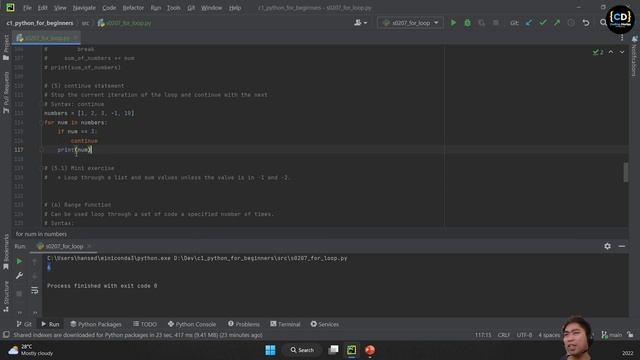Run s0207_for_loop with the green play button
Image resolution: width=640 pixels, height=360 pixels.
[453, 23]
